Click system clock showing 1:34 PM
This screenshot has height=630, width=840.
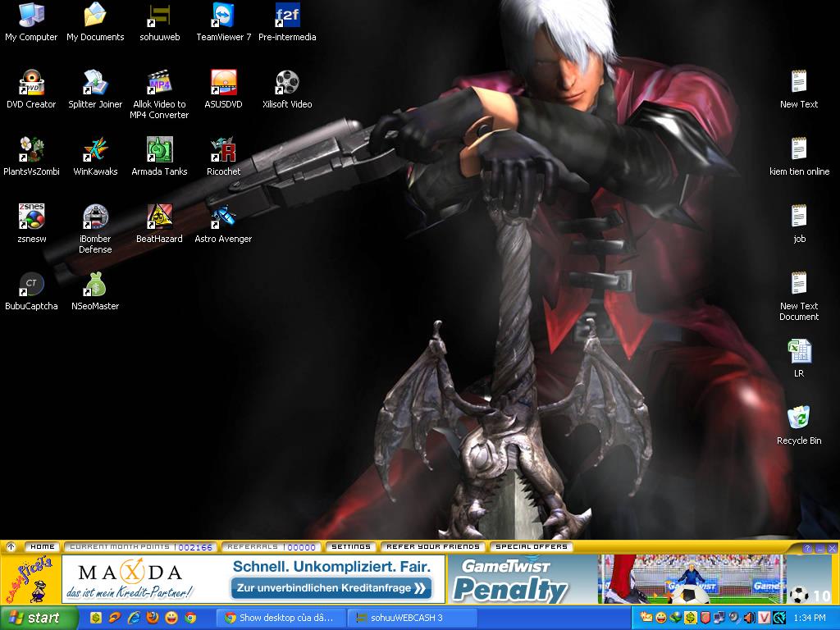[x=810, y=618]
